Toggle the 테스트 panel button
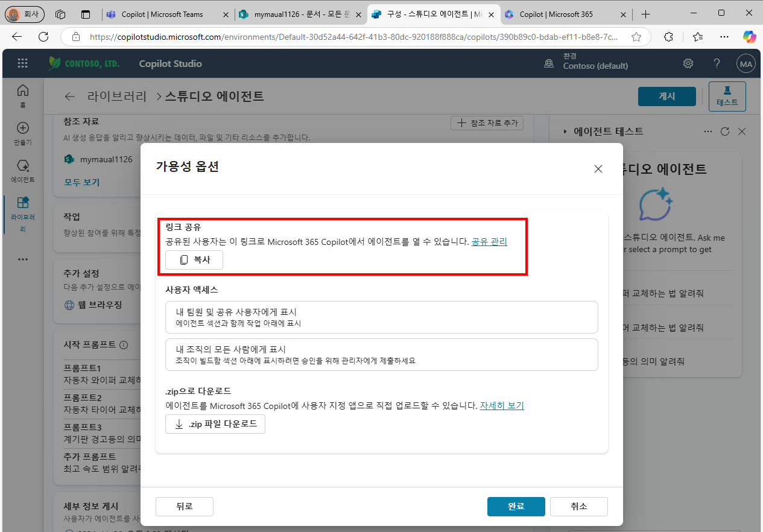 coord(727,97)
